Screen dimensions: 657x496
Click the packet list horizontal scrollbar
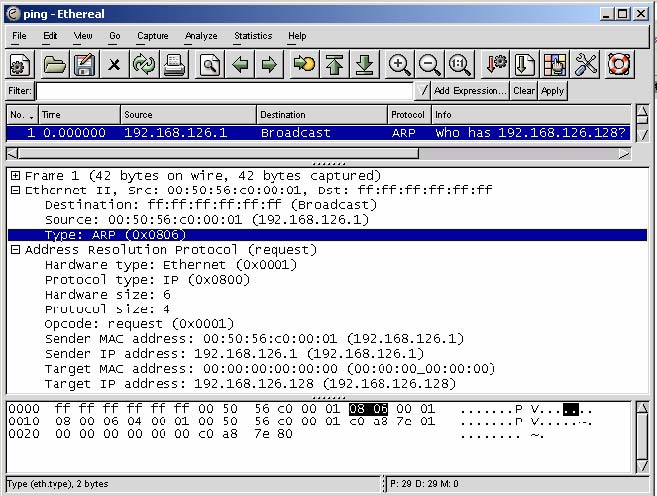(300, 153)
